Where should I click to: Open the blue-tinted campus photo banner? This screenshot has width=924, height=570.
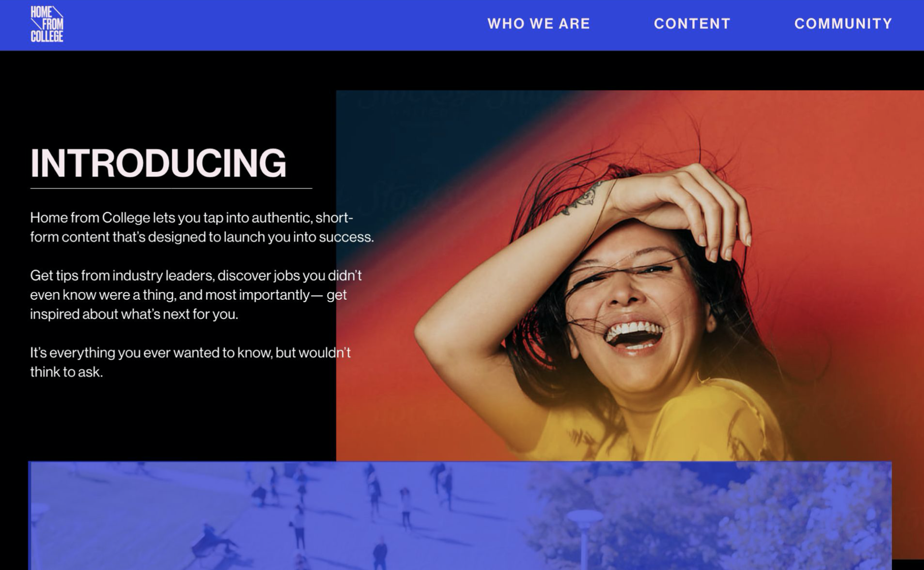point(460,515)
